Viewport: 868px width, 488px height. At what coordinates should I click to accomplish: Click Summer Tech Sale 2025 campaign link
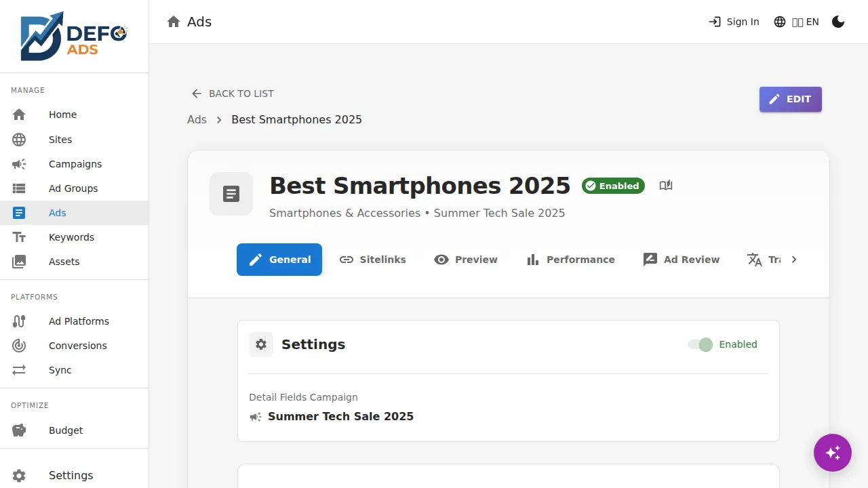[340, 416]
